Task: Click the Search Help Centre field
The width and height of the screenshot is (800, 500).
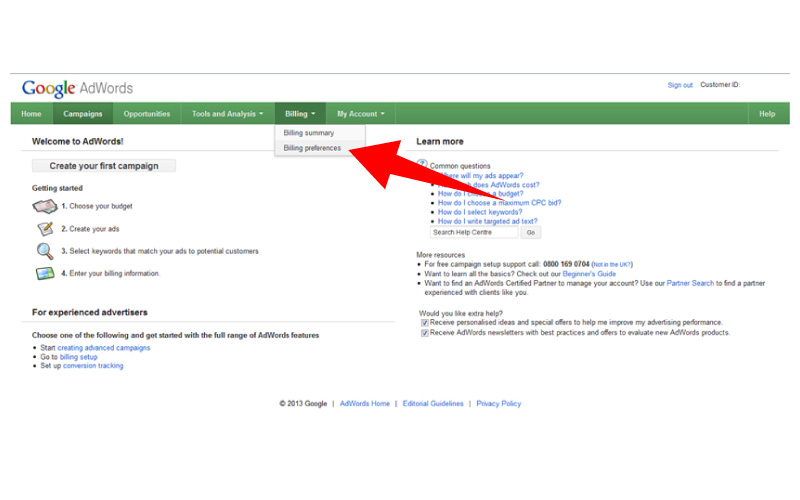Action: tap(474, 233)
